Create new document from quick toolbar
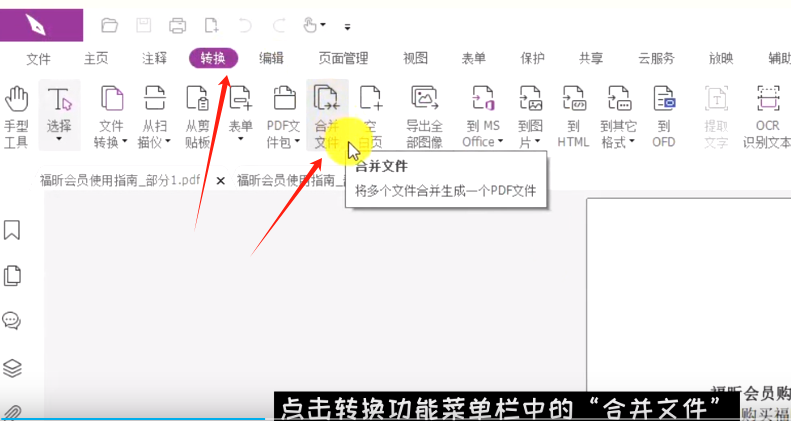The width and height of the screenshot is (791, 421). tap(211, 25)
